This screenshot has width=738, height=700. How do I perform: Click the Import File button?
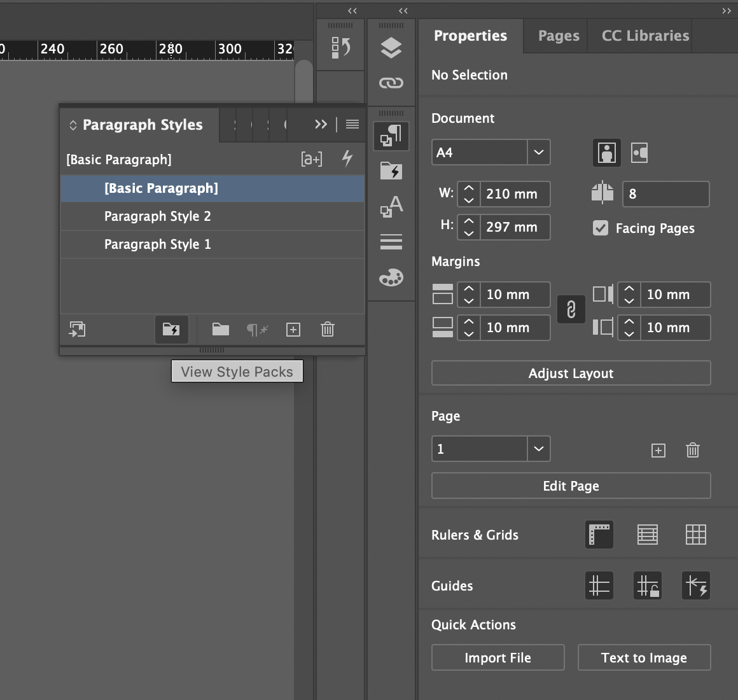tap(498, 657)
